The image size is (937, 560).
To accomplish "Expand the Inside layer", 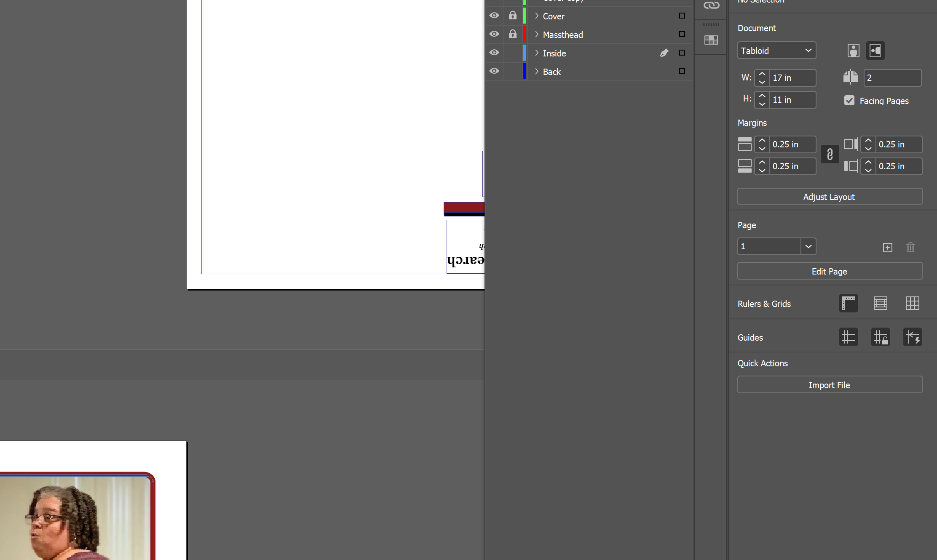I will coord(537,53).
